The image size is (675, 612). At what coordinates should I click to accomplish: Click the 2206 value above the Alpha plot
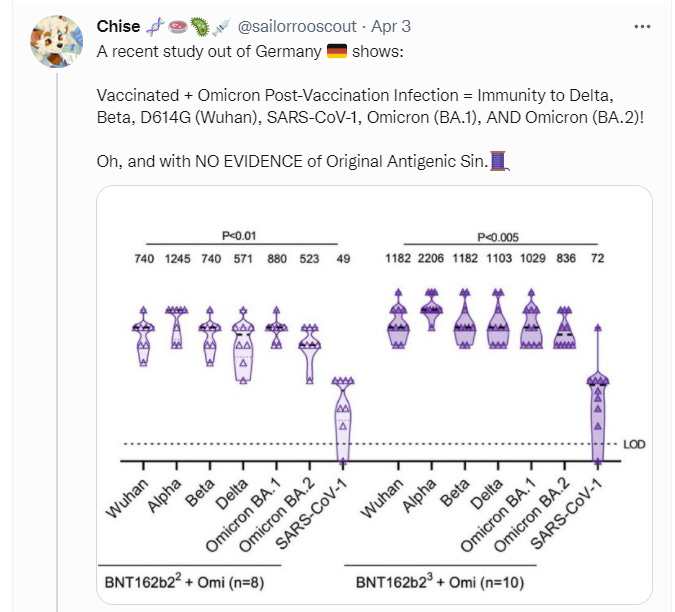[x=432, y=259]
